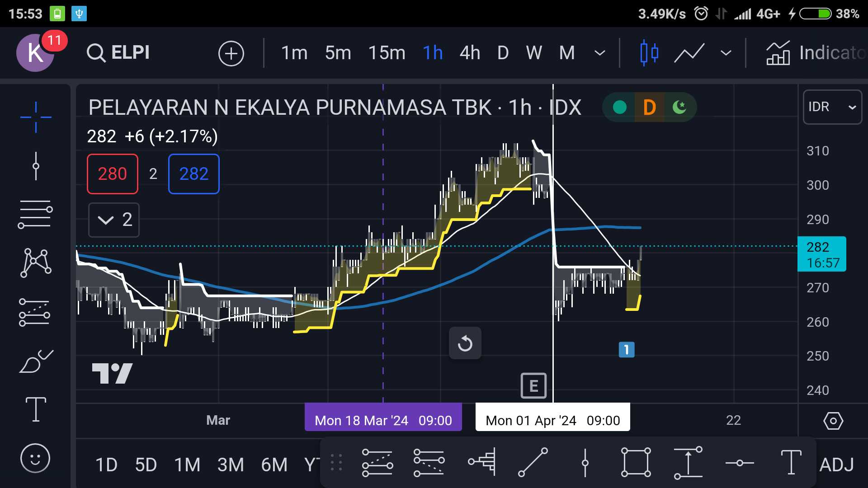Click the add symbol plus icon
The image size is (868, 488).
pos(231,53)
